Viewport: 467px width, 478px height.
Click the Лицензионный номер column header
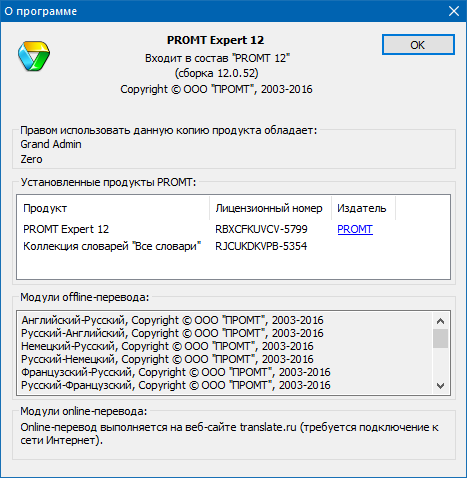click(x=270, y=208)
